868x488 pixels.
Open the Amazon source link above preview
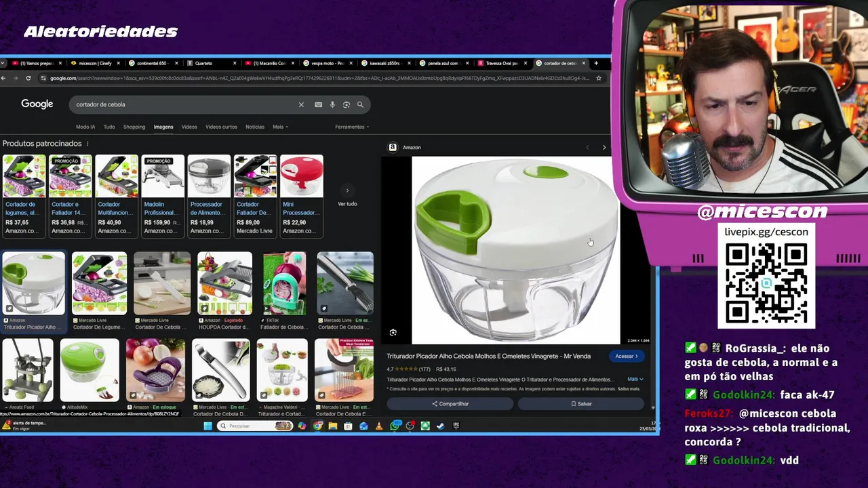pyautogui.click(x=405, y=147)
